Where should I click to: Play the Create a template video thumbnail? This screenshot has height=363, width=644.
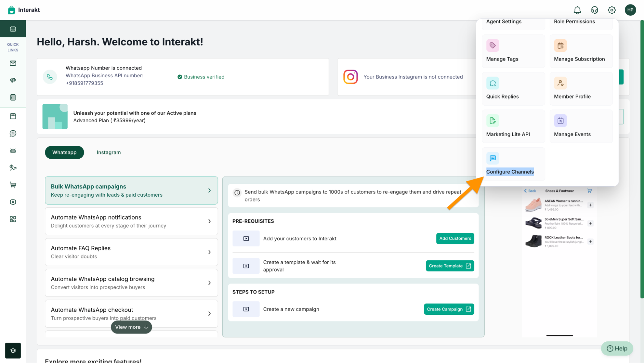click(x=246, y=266)
